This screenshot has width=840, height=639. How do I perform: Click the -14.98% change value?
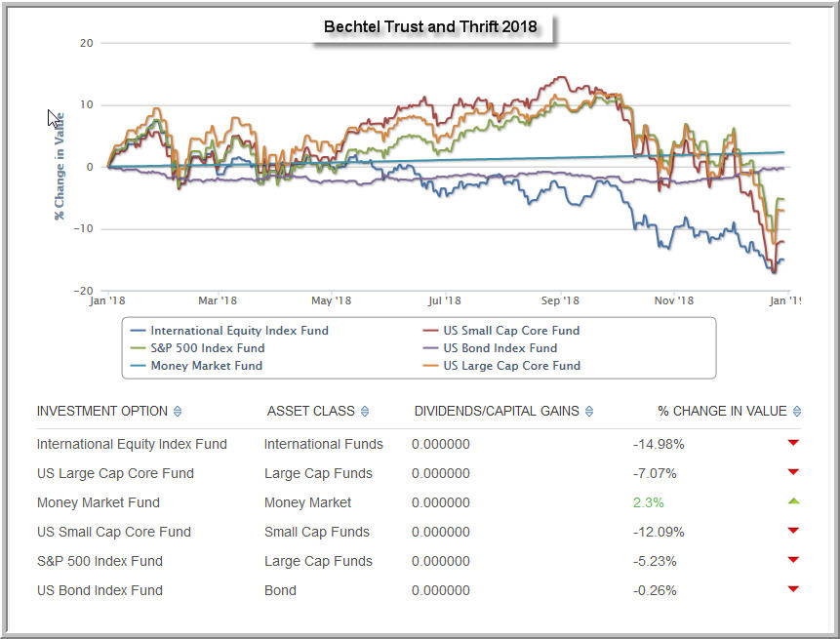[x=659, y=444]
